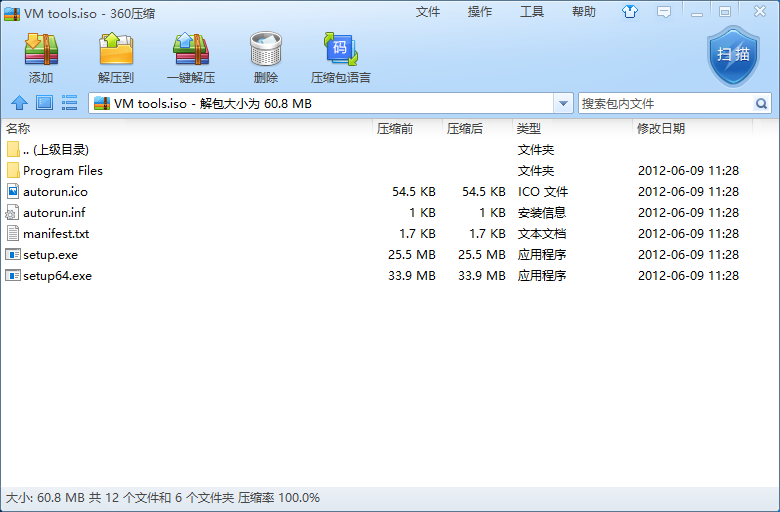Switch to detailed list view
Screen dimensions: 780x512
tap(69, 103)
